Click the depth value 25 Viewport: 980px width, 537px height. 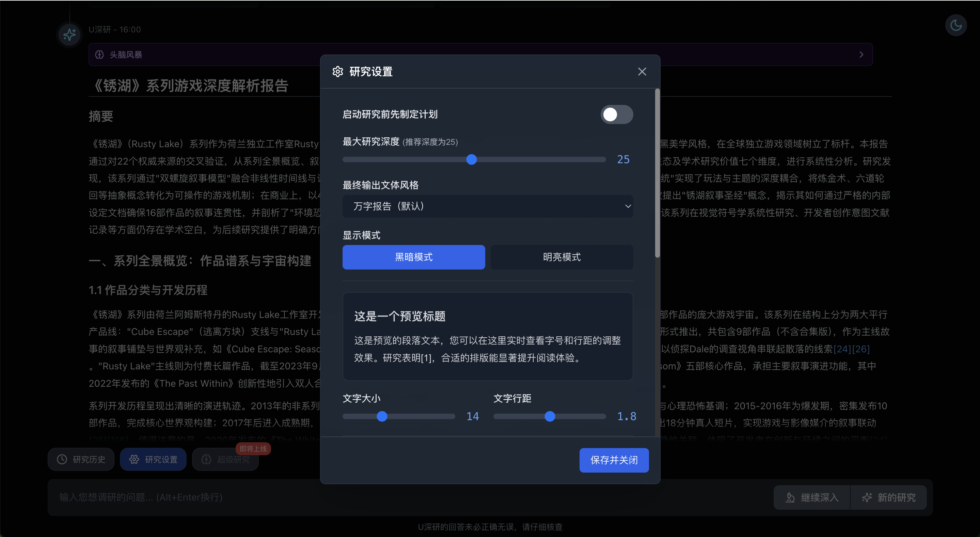tap(623, 159)
